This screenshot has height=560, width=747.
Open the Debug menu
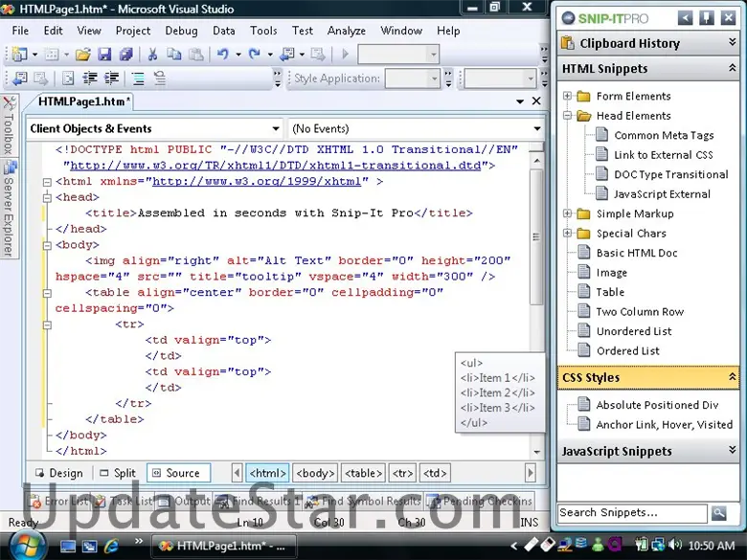coord(181,31)
